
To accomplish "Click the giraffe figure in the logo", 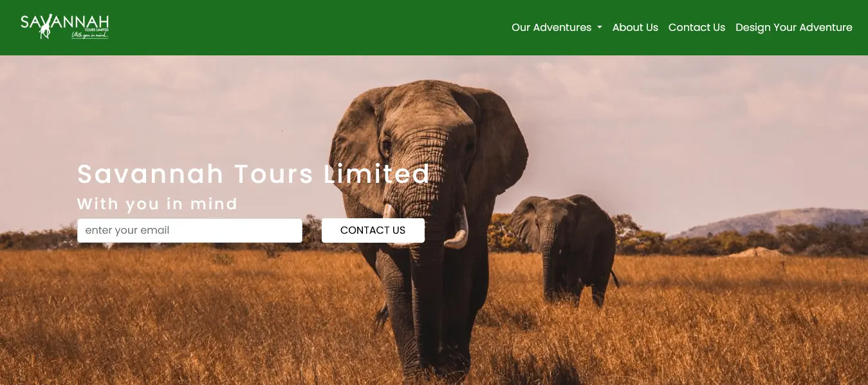I will pos(45,28).
